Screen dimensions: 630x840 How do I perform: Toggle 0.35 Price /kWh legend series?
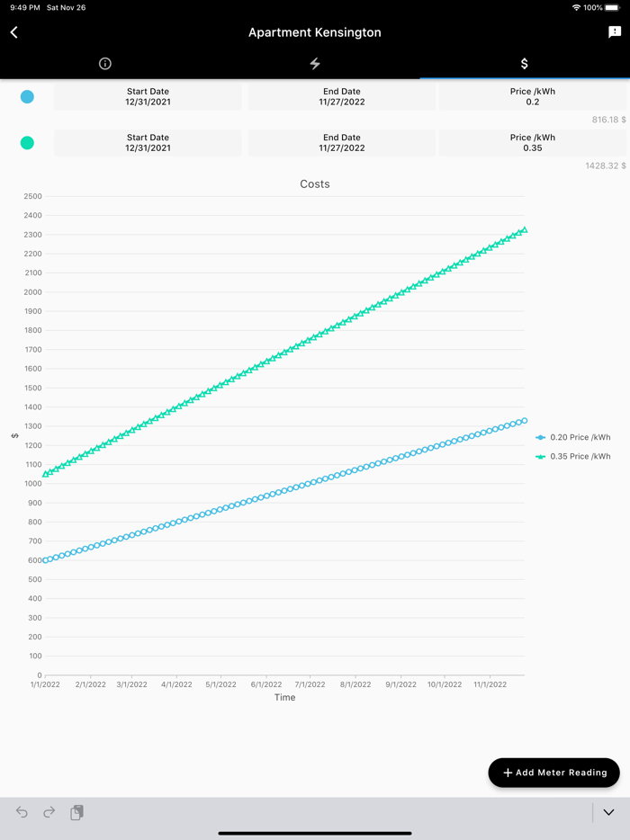click(573, 457)
